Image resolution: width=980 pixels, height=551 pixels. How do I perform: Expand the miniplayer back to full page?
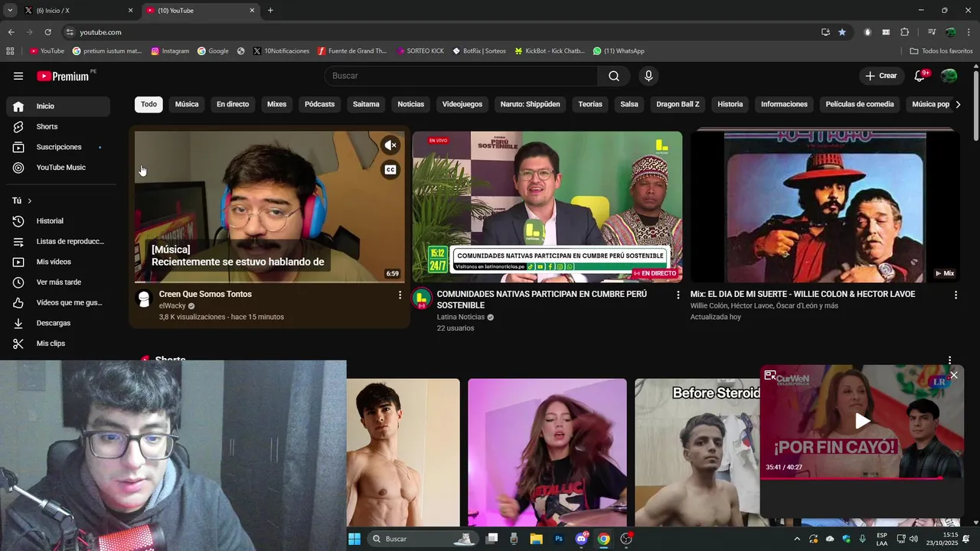pos(770,375)
